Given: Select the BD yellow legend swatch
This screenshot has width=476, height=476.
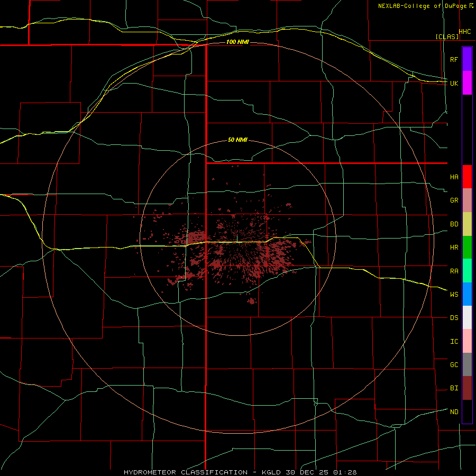Looking at the screenshot, I should tap(467, 224).
